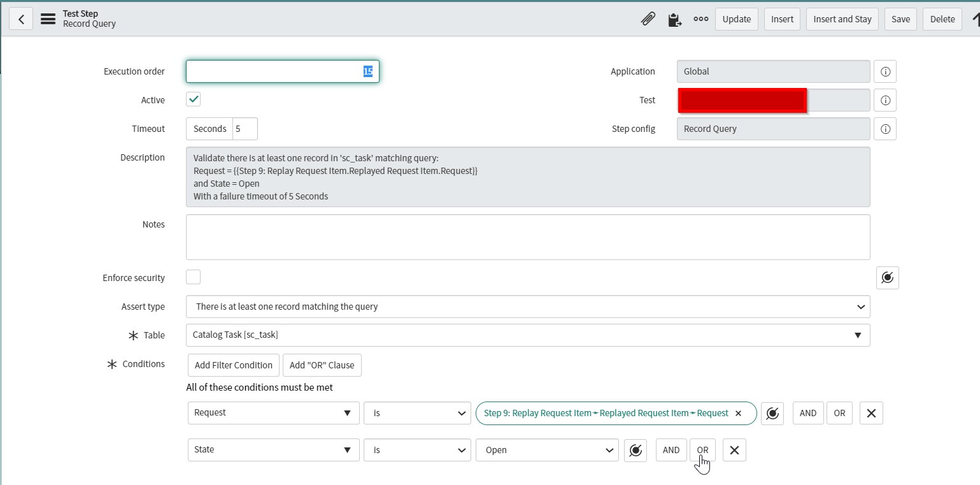Click OR button on State condition row
Screen dimensions: 980x485
(x=702, y=450)
